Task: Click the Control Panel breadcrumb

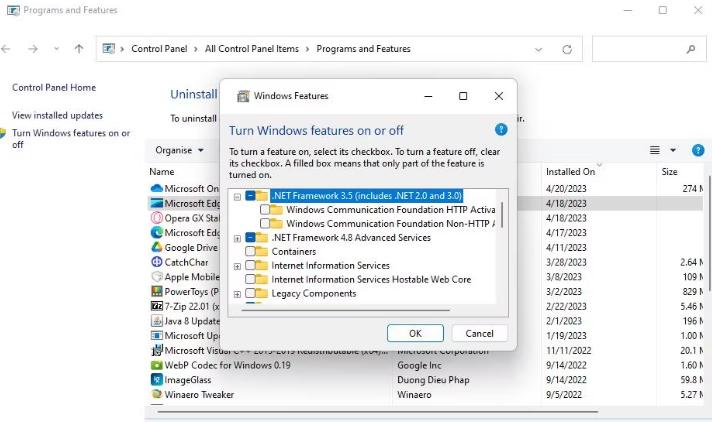Action: click(159, 49)
